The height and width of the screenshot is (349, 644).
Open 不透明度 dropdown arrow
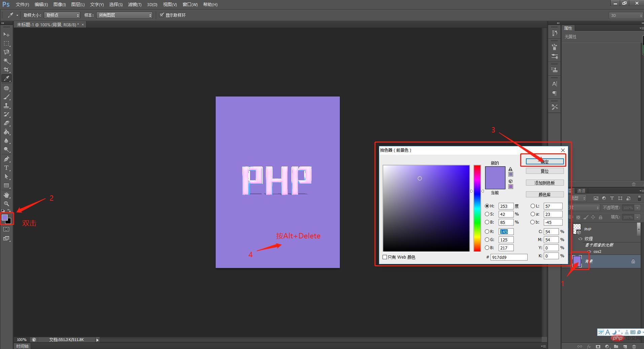[x=638, y=208]
